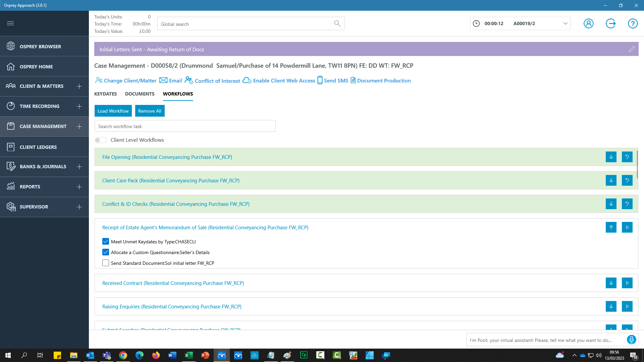
Task: Undo File Opening workflow completion icon
Action: [x=627, y=157]
